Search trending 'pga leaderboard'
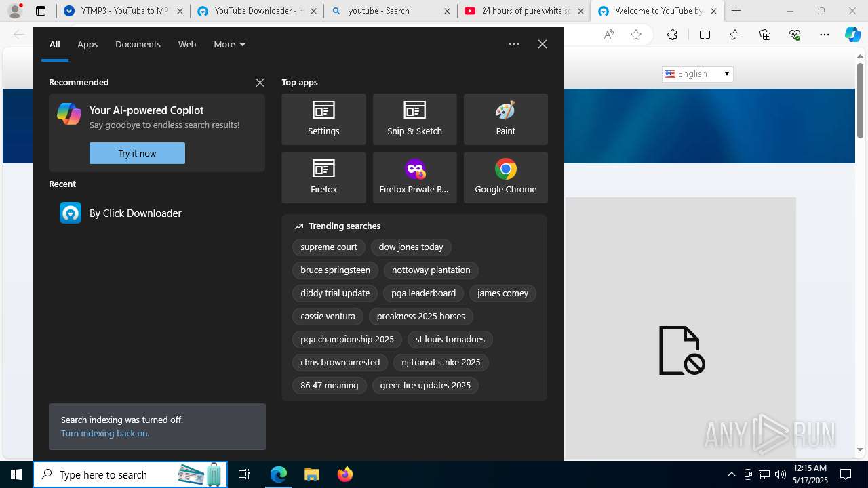 click(x=423, y=293)
